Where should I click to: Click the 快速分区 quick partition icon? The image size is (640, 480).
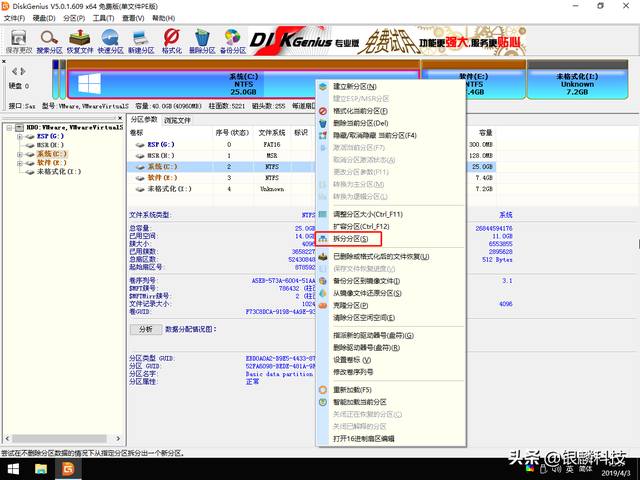pyautogui.click(x=111, y=42)
